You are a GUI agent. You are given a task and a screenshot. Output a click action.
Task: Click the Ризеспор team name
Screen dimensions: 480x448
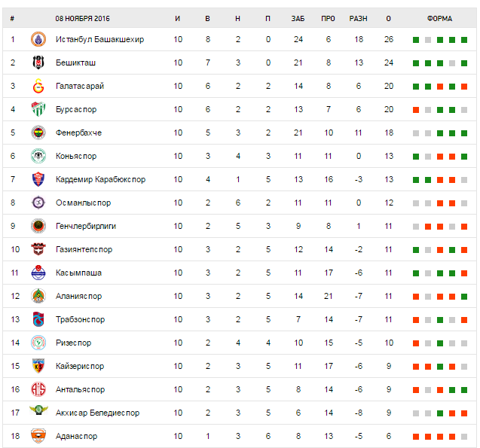(x=73, y=343)
